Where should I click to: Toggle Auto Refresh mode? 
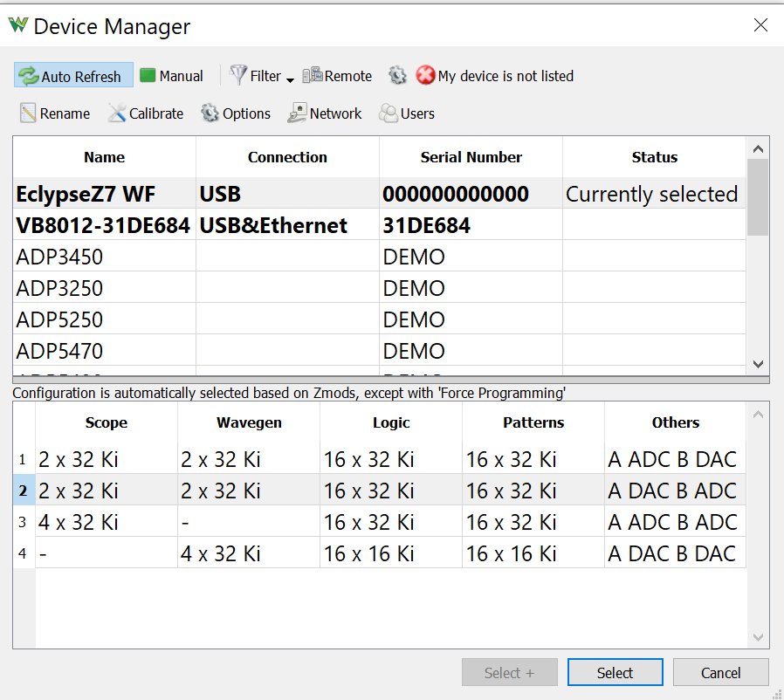[x=73, y=76]
